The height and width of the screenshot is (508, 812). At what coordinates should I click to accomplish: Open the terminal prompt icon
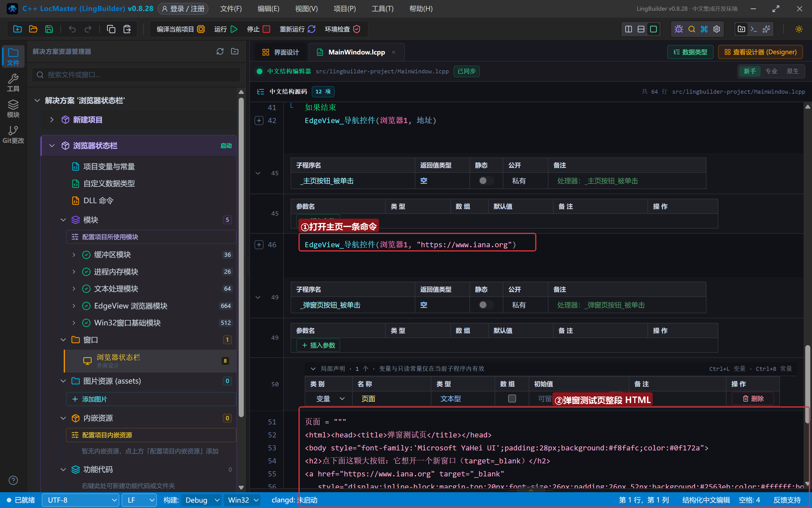click(x=754, y=29)
